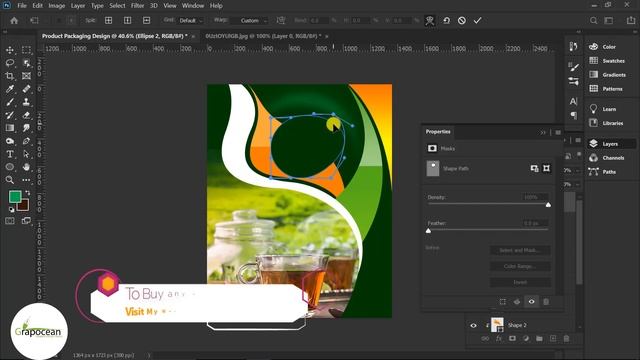640x360 pixels.
Task: Click the green foreground color swatch
Action: [15, 197]
